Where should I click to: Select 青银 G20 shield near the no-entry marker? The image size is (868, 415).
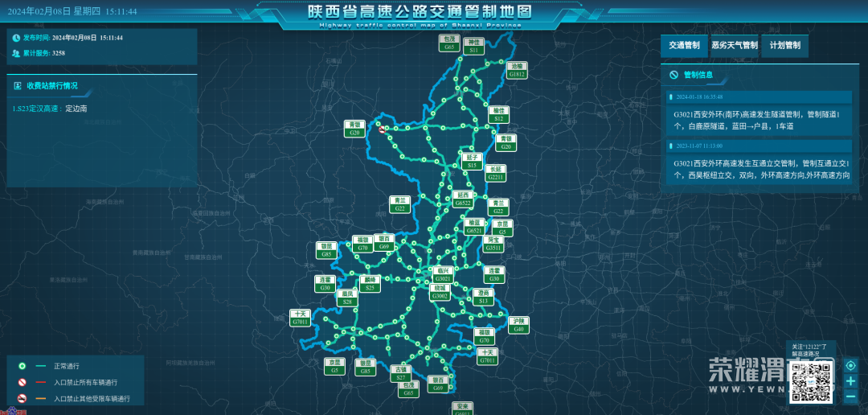[354, 129]
